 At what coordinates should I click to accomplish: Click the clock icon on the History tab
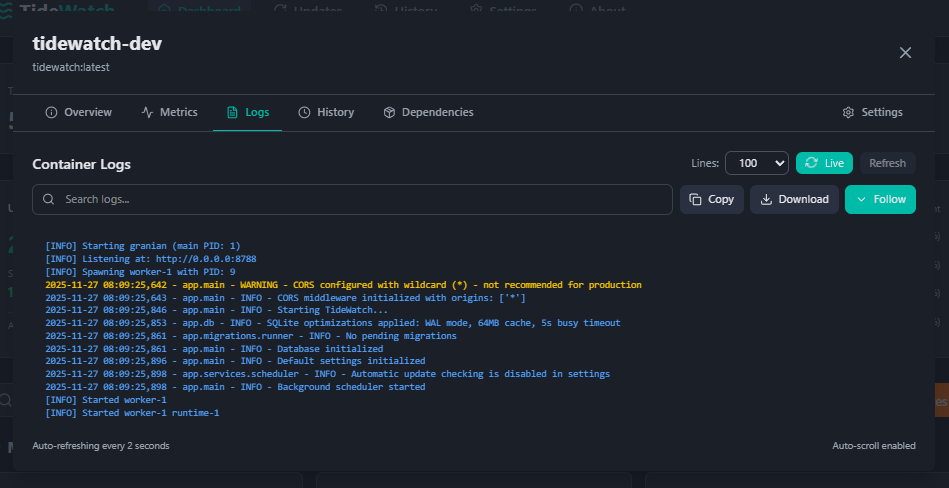click(x=305, y=113)
